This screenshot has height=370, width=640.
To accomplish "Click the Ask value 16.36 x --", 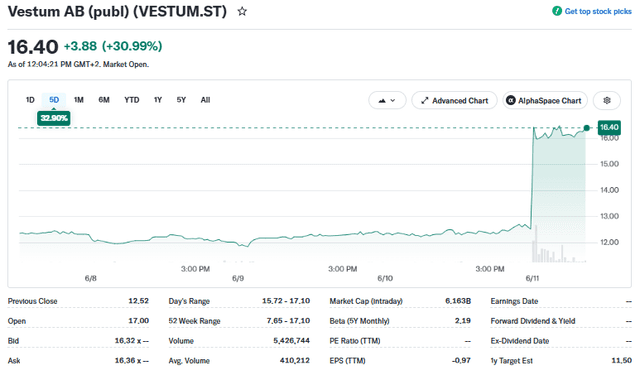I will (131, 361).
